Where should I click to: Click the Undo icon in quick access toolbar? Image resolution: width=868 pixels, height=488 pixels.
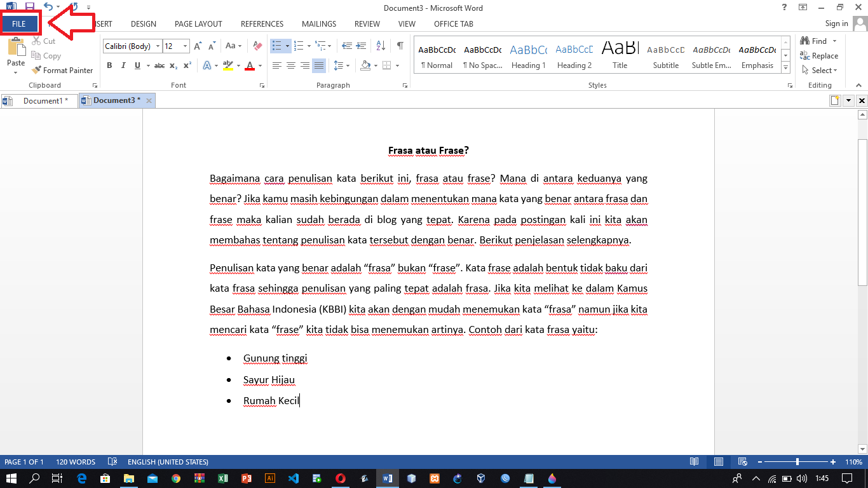(x=48, y=7)
